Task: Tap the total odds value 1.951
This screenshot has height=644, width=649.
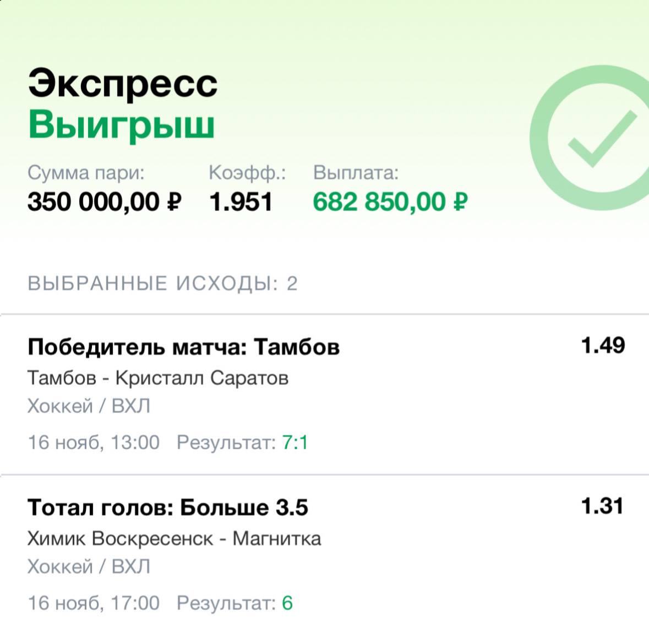Action: pyautogui.click(x=241, y=202)
